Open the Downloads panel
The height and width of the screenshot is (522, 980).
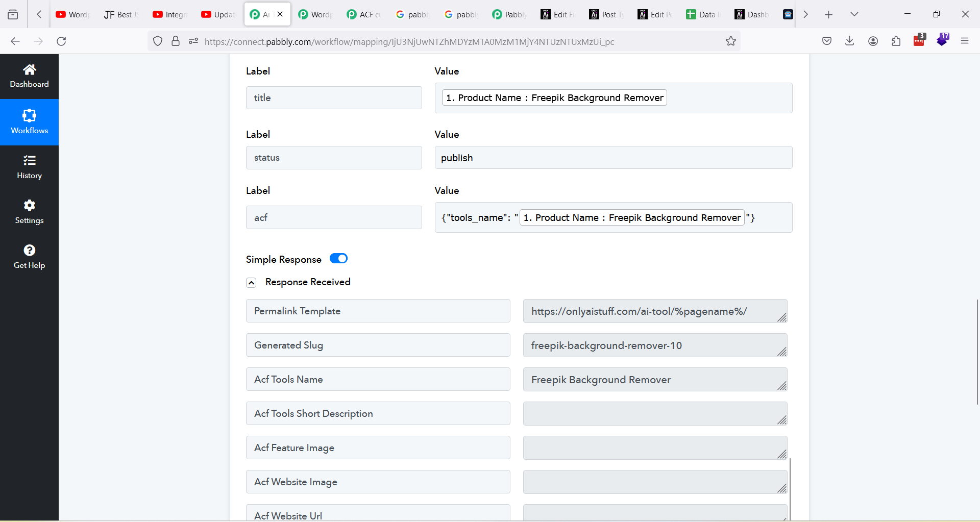(x=850, y=41)
